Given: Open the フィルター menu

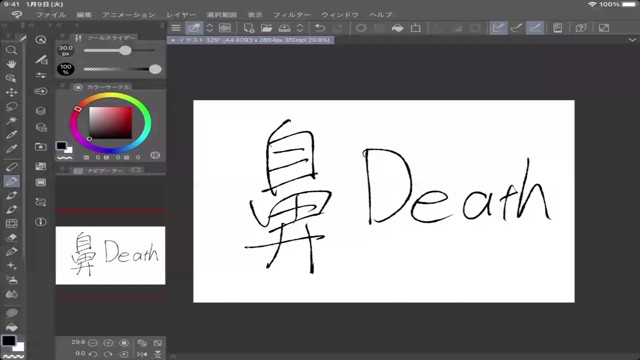Looking at the screenshot, I should 292,15.
